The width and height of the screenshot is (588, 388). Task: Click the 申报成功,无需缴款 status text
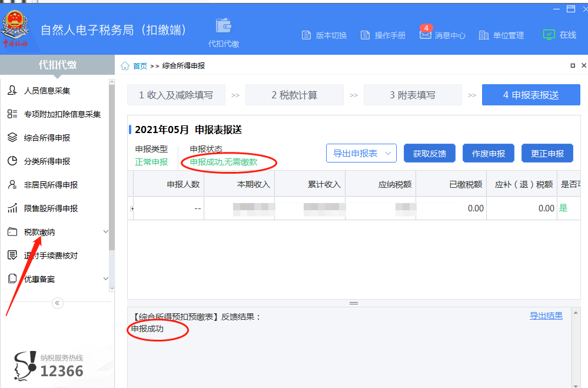pos(224,162)
